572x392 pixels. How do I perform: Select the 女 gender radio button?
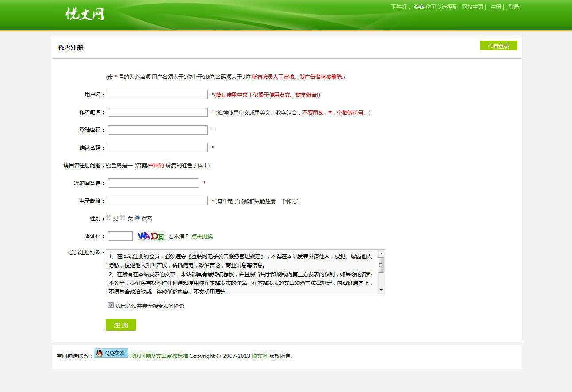coord(123,218)
